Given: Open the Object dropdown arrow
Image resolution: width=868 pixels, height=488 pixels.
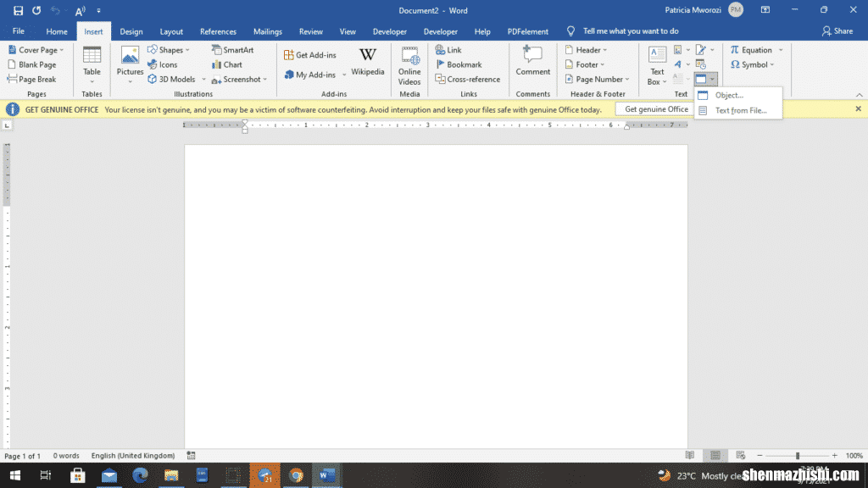Looking at the screenshot, I should pyautogui.click(x=712, y=79).
